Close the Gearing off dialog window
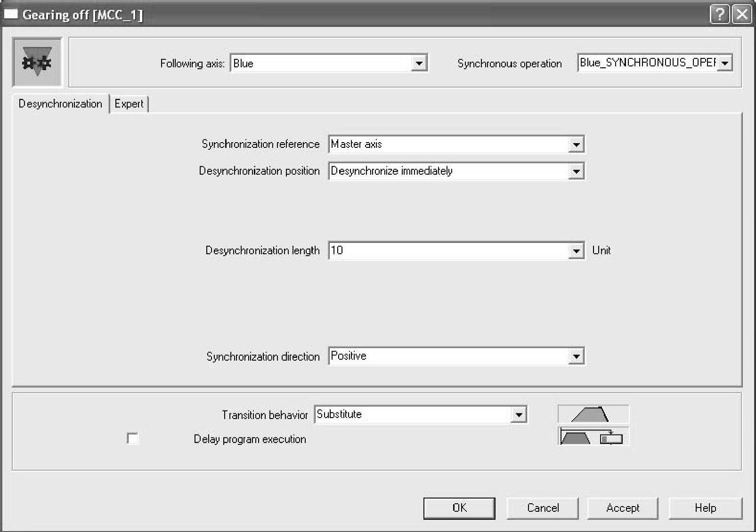The image size is (756, 532). coord(742,15)
